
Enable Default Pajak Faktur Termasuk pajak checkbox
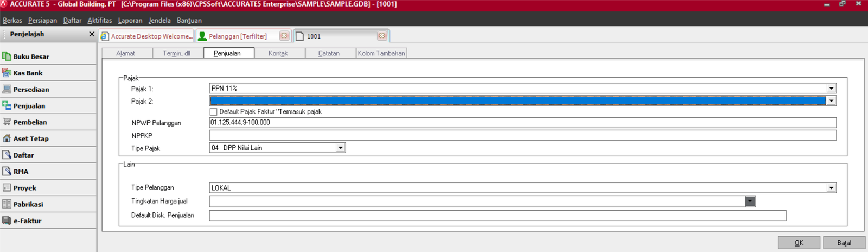point(213,112)
